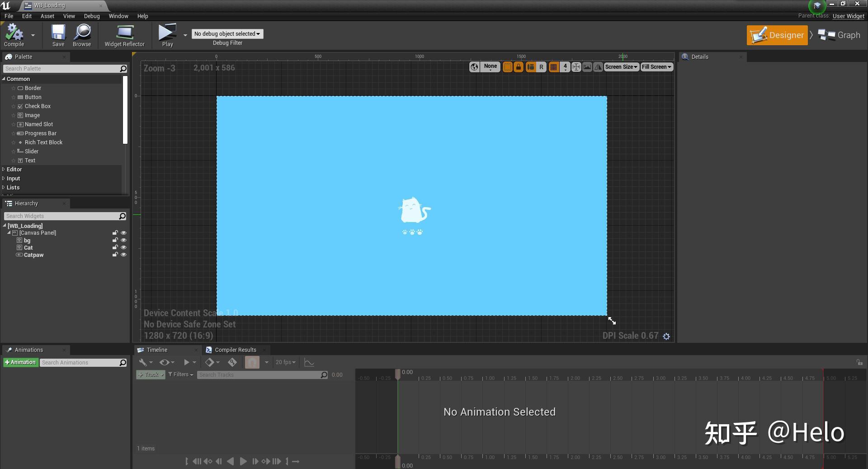Screen dimensions: 868x469
Task: Open the No debug object selected dropdown
Action: coord(227,33)
